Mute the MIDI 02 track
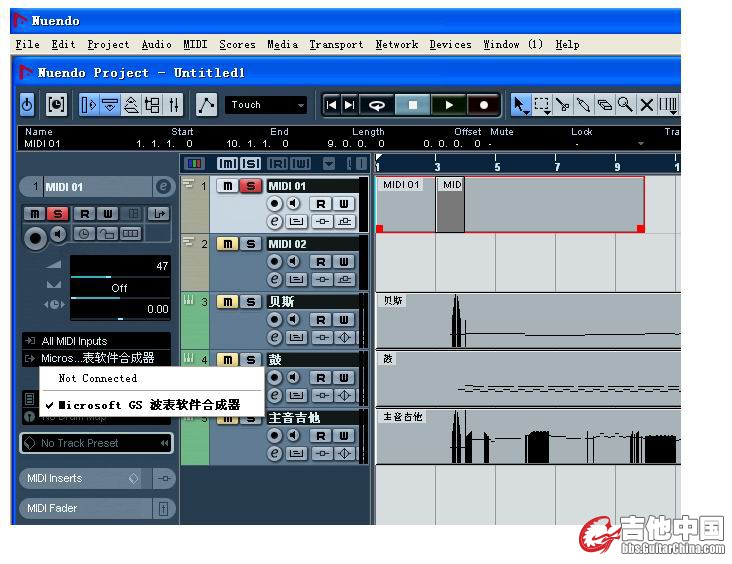The width and height of the screenshot is (732, 564). coord(227,244)
